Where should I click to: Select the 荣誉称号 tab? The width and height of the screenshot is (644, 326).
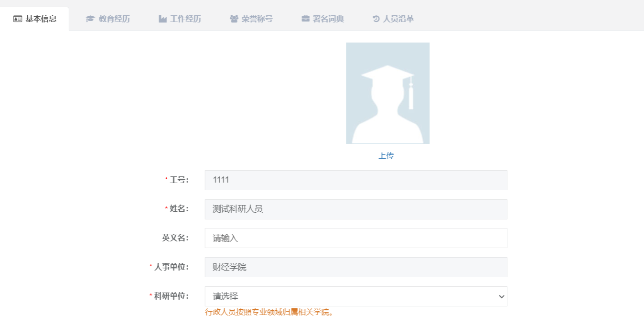(x=257, y=19)
